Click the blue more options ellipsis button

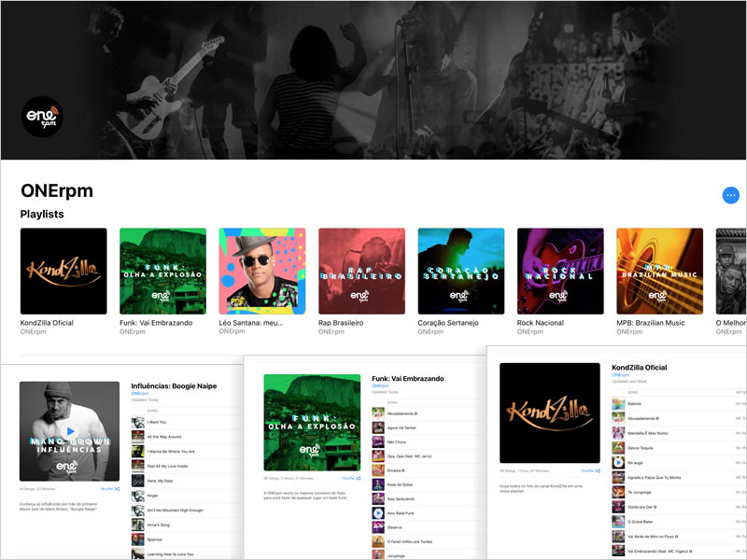[x=731, y=195]
